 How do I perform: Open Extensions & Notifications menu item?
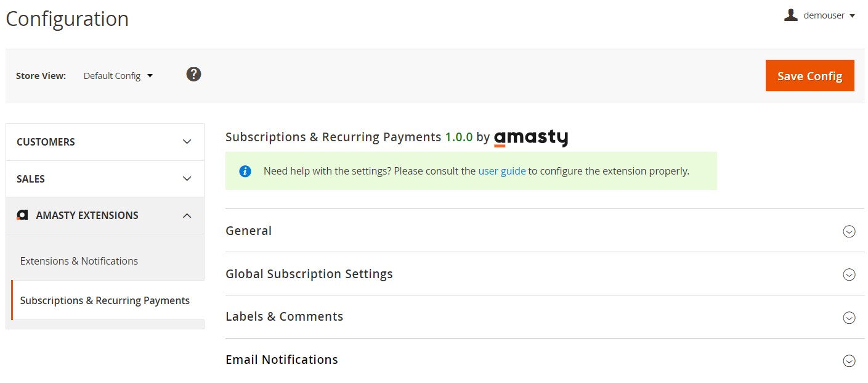click(x=79, y=261)
